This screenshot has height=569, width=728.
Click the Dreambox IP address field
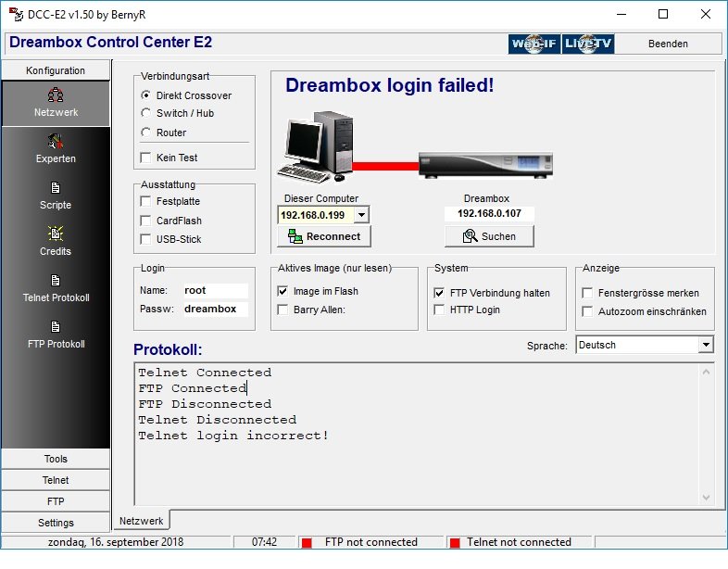489,214
